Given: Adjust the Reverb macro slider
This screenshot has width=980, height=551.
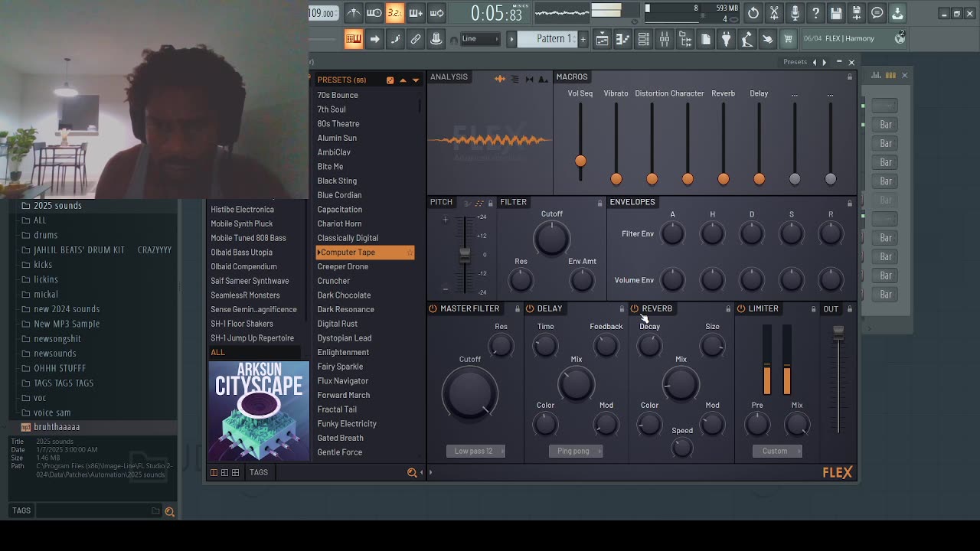Looking at the screenshot, I should tap(724, 178).
